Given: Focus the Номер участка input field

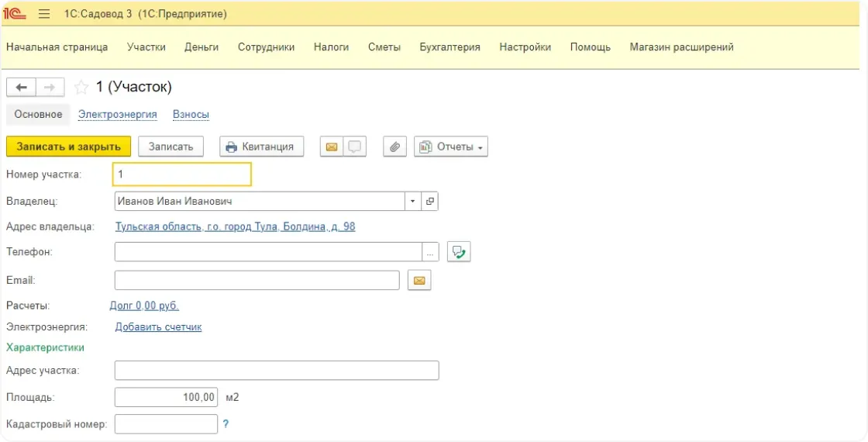Looking at the screenshot, I should click(181, 174).
